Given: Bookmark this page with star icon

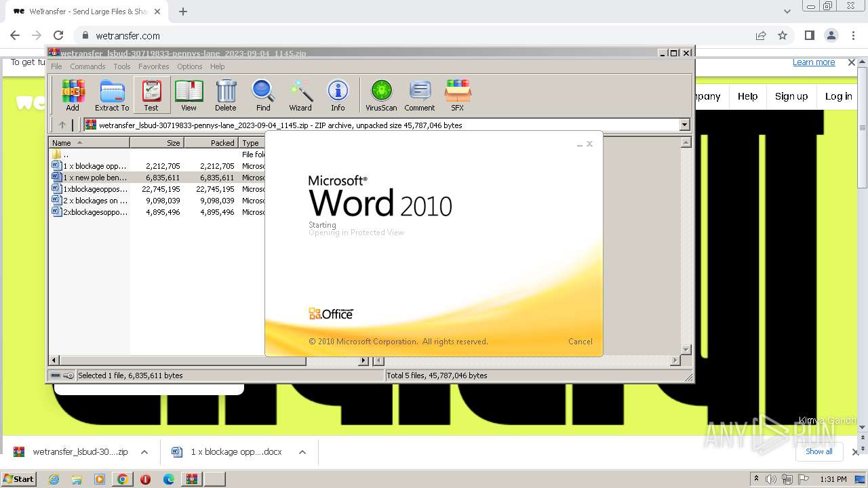Looking at the screenshot, I should 783,35.
